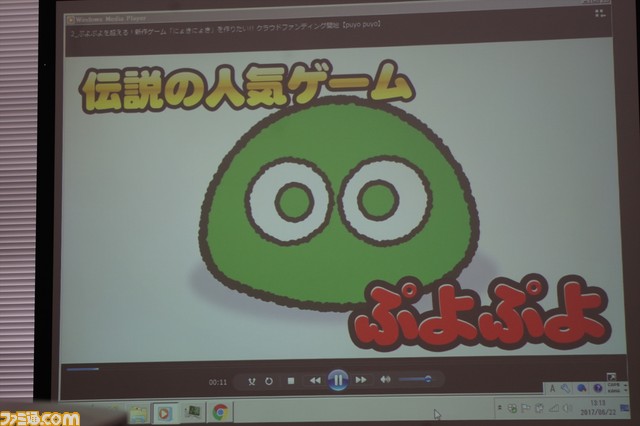Pause the video playback
The width and height of the screenshot is (640, 426).
coord(338,380)
